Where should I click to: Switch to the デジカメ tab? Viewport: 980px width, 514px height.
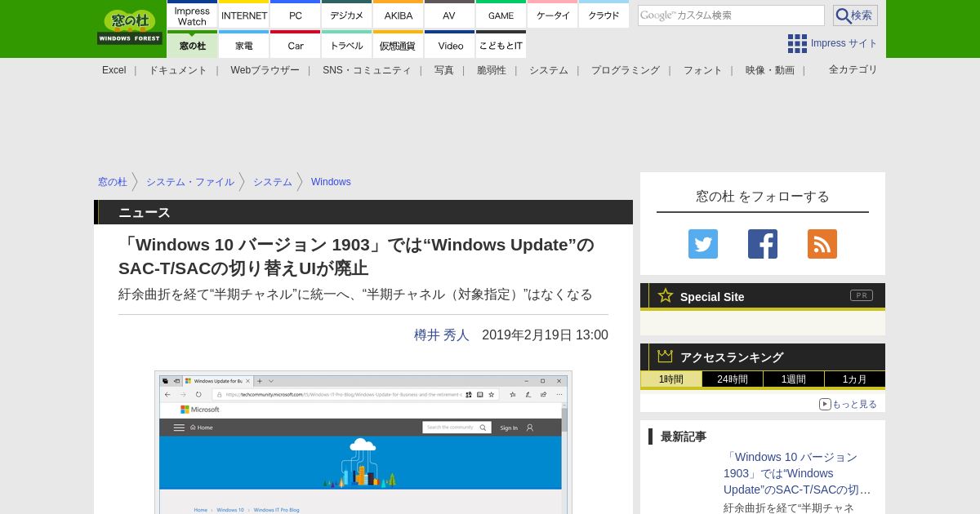(x=347, y=16)
